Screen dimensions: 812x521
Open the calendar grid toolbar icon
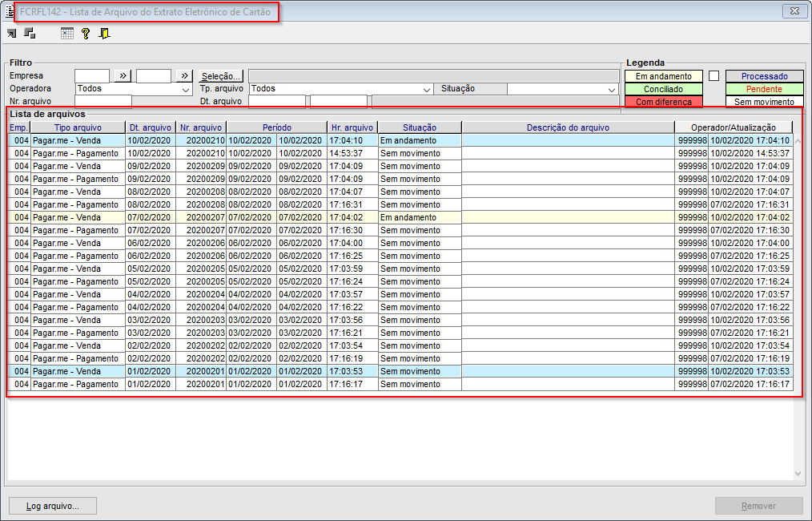[66, 34]
